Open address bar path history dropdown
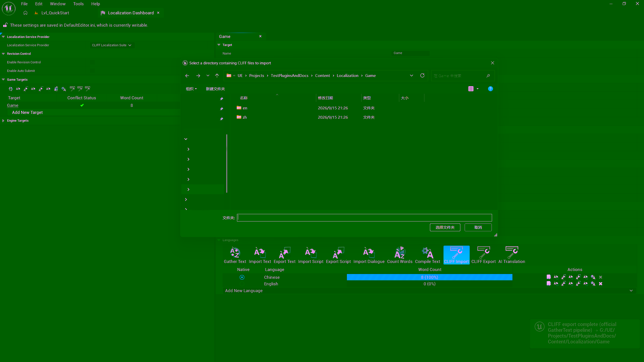644x362 pixels. [412, 76]
